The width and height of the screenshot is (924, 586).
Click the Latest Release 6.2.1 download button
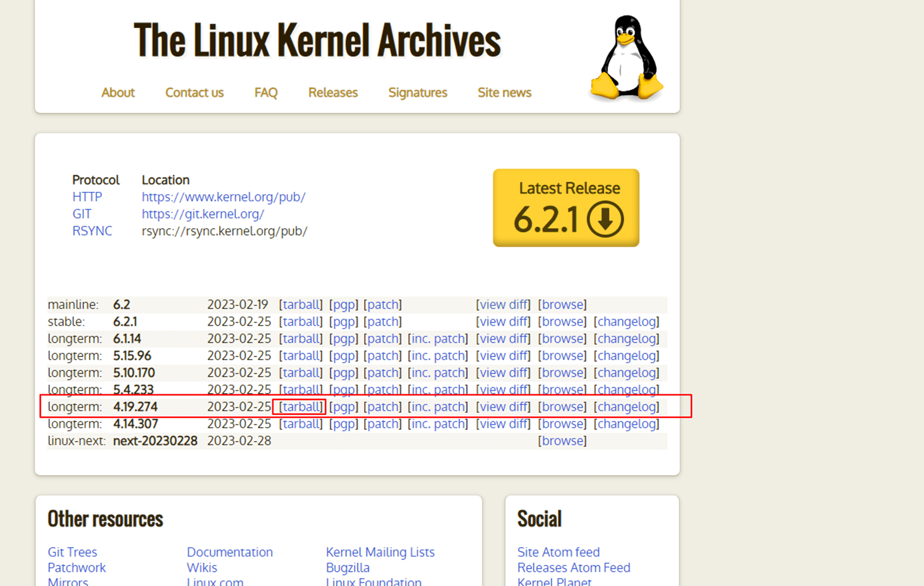[566, 208]
